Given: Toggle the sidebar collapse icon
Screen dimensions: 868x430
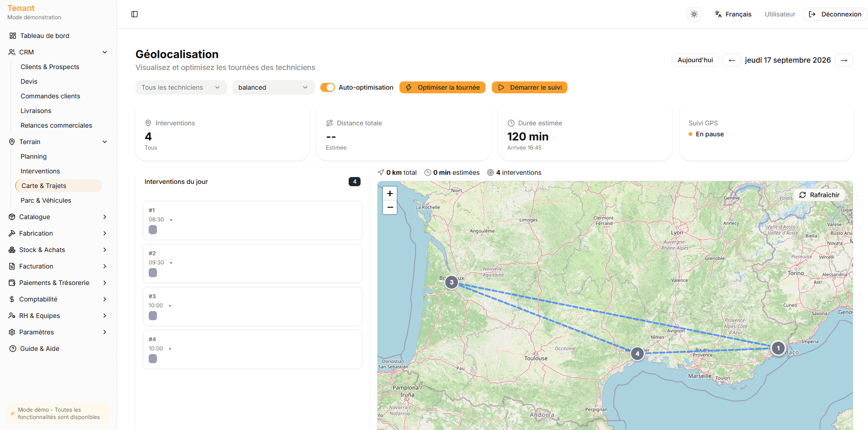Looking at the screenshot, I should [135, 14].
